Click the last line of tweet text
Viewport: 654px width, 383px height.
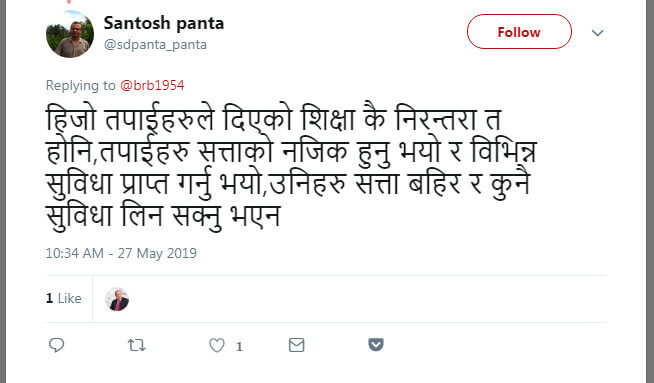coord(163,217)
